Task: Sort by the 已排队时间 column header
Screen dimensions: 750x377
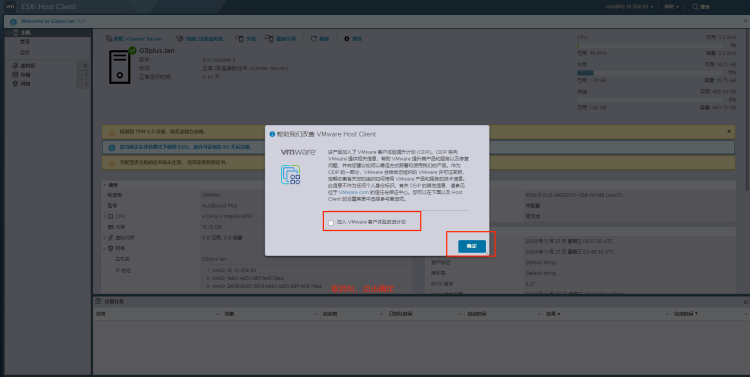Action: click(x=400, y=314)
